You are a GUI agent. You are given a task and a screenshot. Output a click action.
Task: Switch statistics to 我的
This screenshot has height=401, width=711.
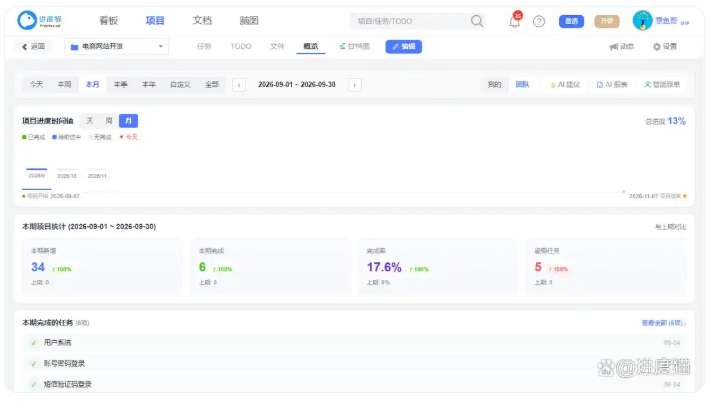pos(494,84)
